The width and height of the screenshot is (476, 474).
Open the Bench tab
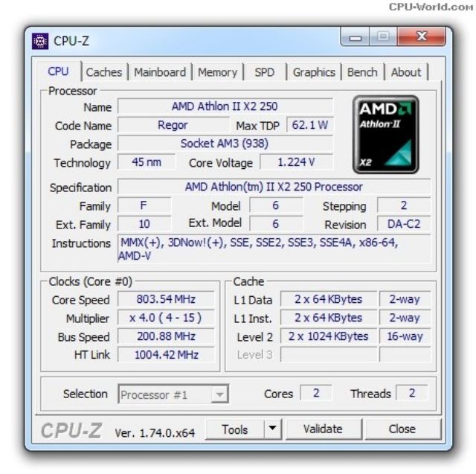pyautogui.click(x=362, y=72)
